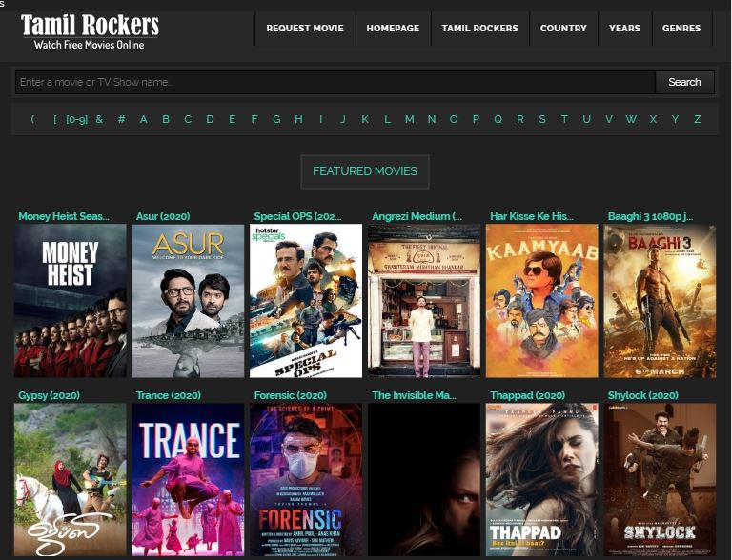
Task: Open the Request Movie menu item
Action: [x=305, y=29]
